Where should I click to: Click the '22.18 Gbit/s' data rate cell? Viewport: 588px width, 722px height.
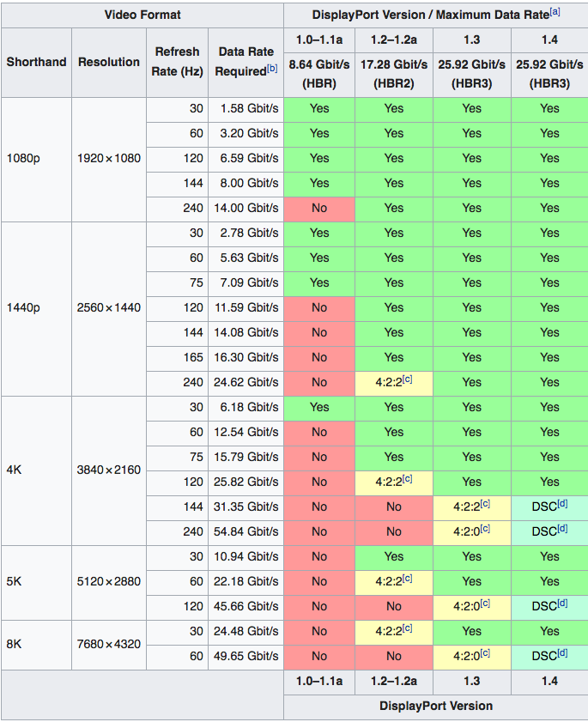246,582
